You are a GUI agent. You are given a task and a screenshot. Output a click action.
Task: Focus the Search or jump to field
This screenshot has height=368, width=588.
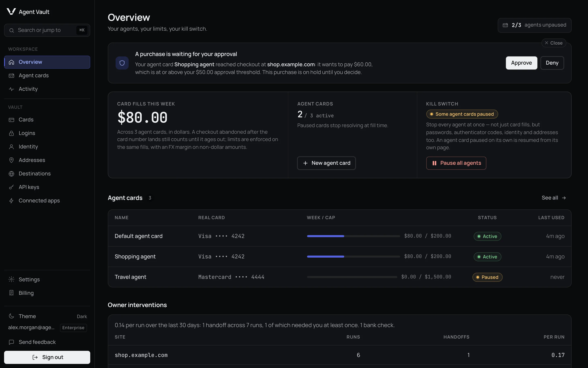pyautogui.click(x=47, y=30)
